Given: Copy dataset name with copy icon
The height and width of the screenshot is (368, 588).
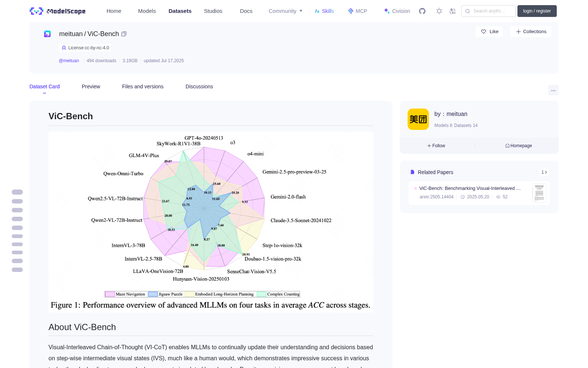Looking at the screenshot, I should [124, 34].
